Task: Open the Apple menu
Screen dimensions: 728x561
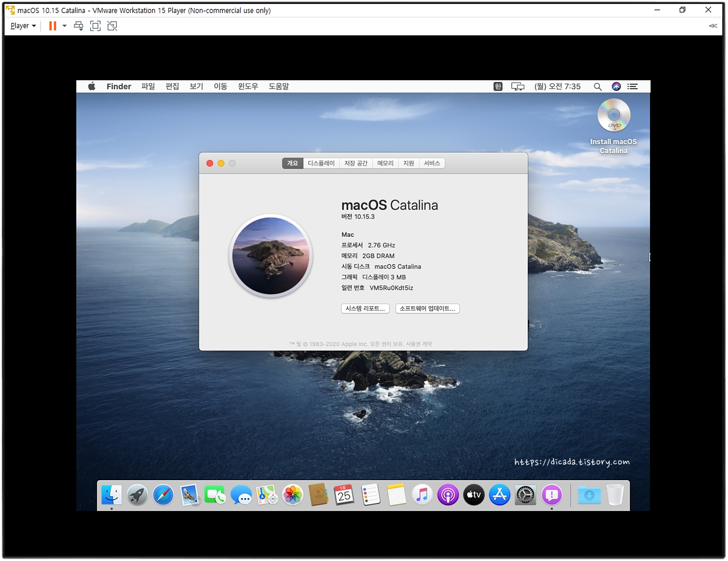Action: coord(92,86)
